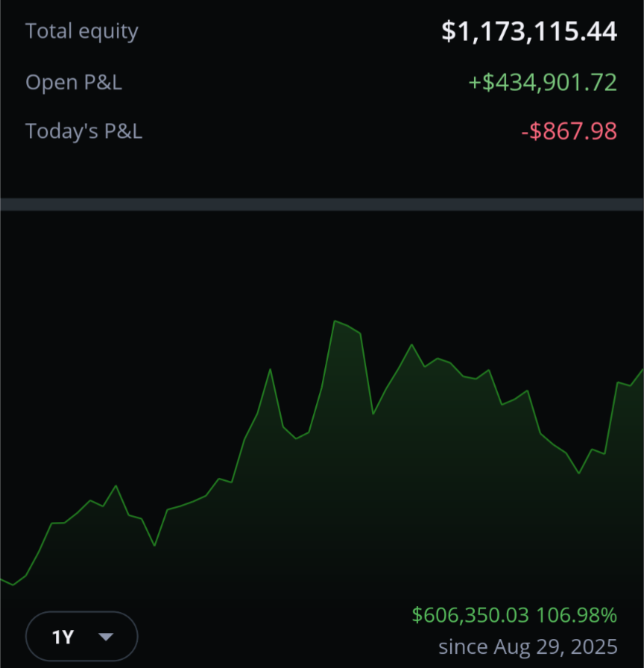The width and height of the screenshot is (644, 668).
Task: Select the Open P&L amount +$434,901.72
Action: pyautogui.click(x=543, y=82)
